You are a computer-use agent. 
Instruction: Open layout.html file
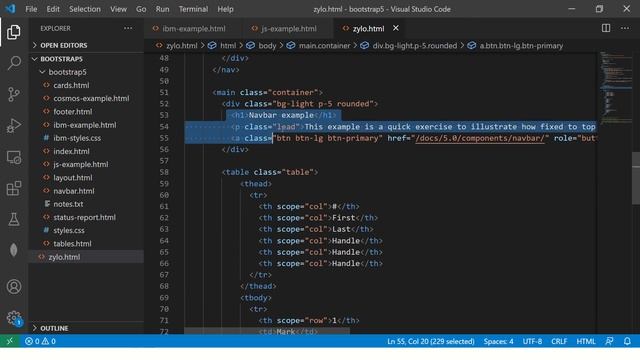tap(73, 178)
